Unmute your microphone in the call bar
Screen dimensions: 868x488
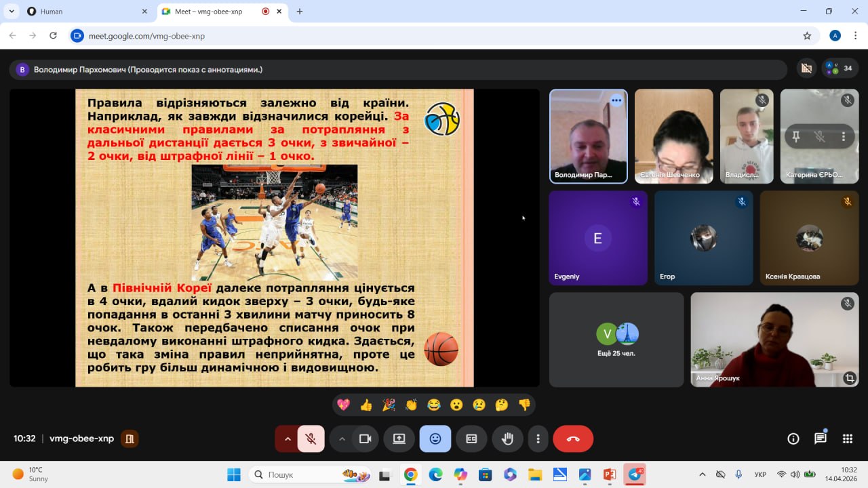pos(311,439)
